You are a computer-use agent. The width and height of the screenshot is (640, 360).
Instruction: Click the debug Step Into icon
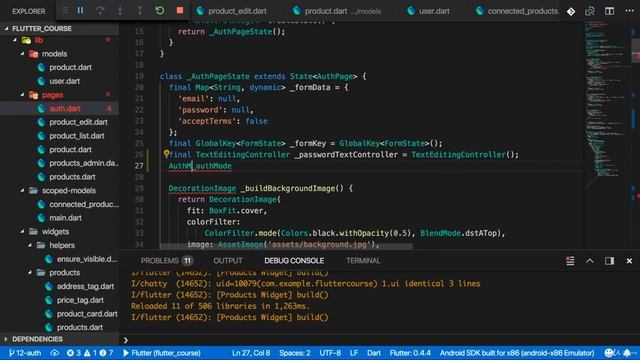point(120,11)
